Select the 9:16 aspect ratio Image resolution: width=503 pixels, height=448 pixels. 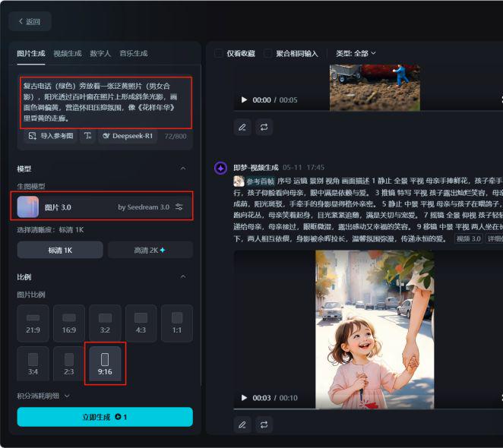point(105,364)
